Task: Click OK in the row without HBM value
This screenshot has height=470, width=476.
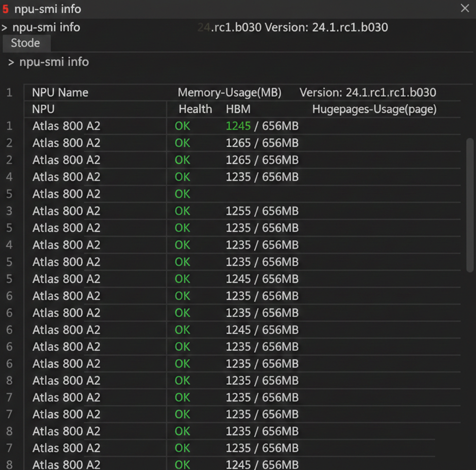Action: click(x=183, y=194)
